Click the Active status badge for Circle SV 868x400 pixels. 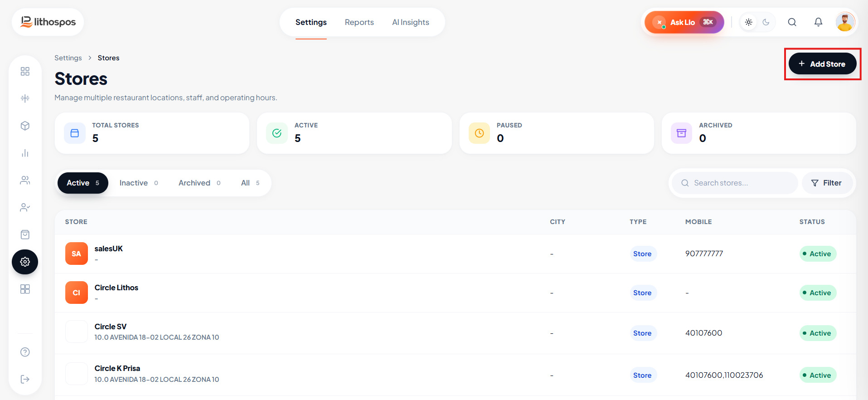[817, 333]
